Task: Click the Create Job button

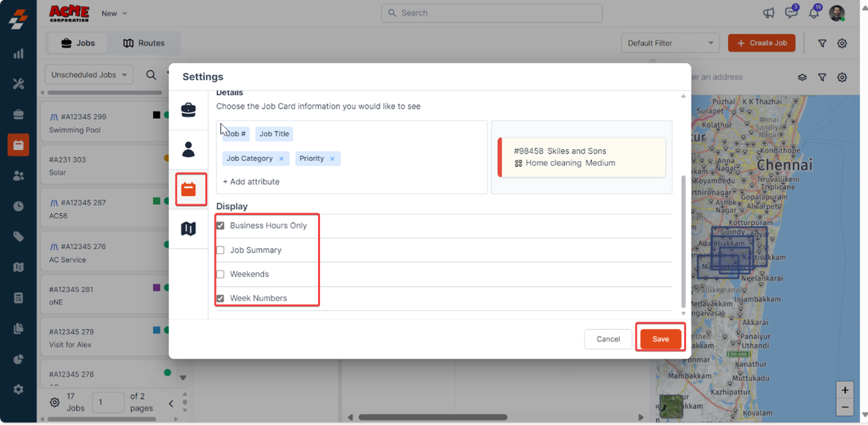Action: pos(762,43)
